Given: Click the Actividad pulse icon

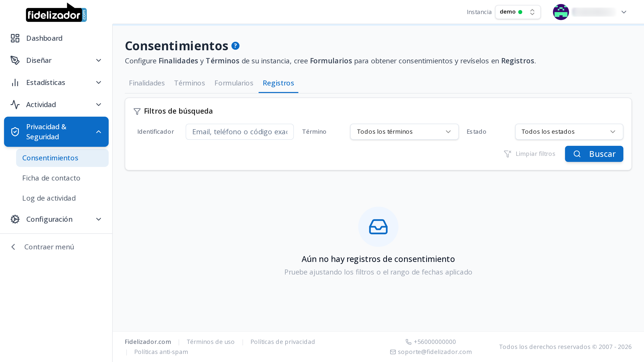Looking at the screenshot, I should (x=15, y=105).
